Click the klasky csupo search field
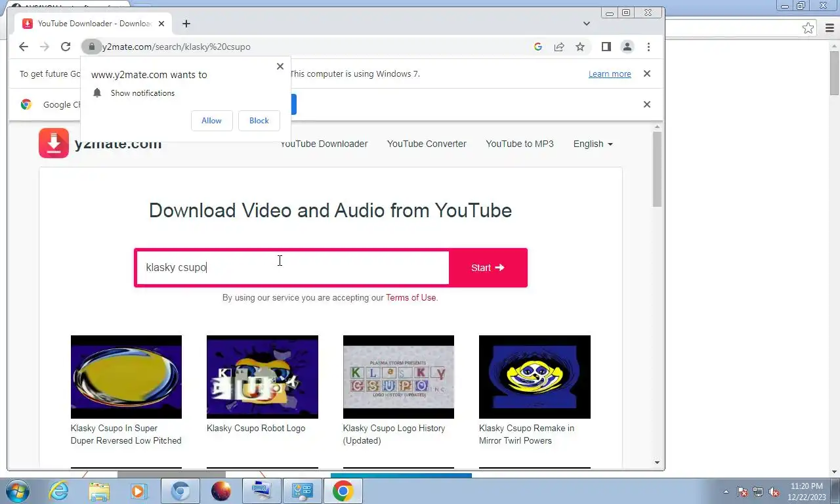This screenshot has width=840, height=504. [x=293, y=268]
